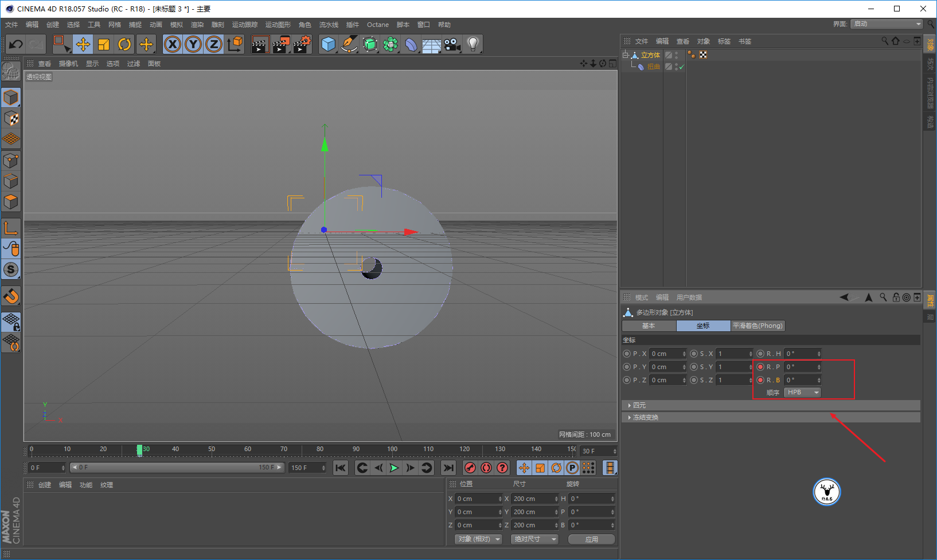Image resolution: width=937 pixels, height=560 pixels.
Task: Open the render settings gear clapperboard
Action: tap(302, 44)
